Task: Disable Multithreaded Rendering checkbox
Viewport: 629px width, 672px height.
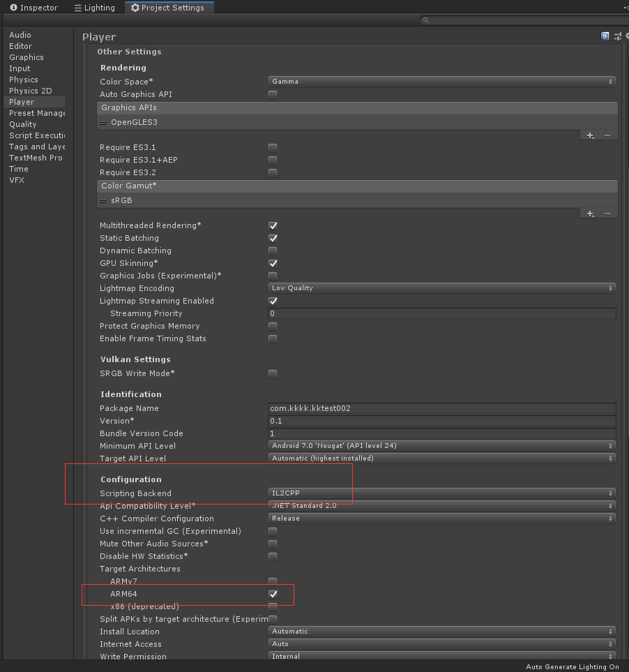Action: coord(272,225)
